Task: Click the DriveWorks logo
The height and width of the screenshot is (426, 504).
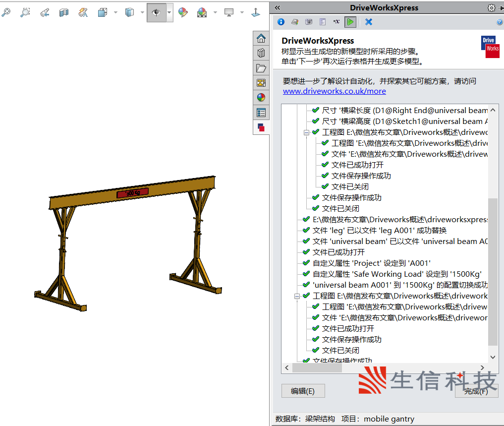Action: pos(490,47)
